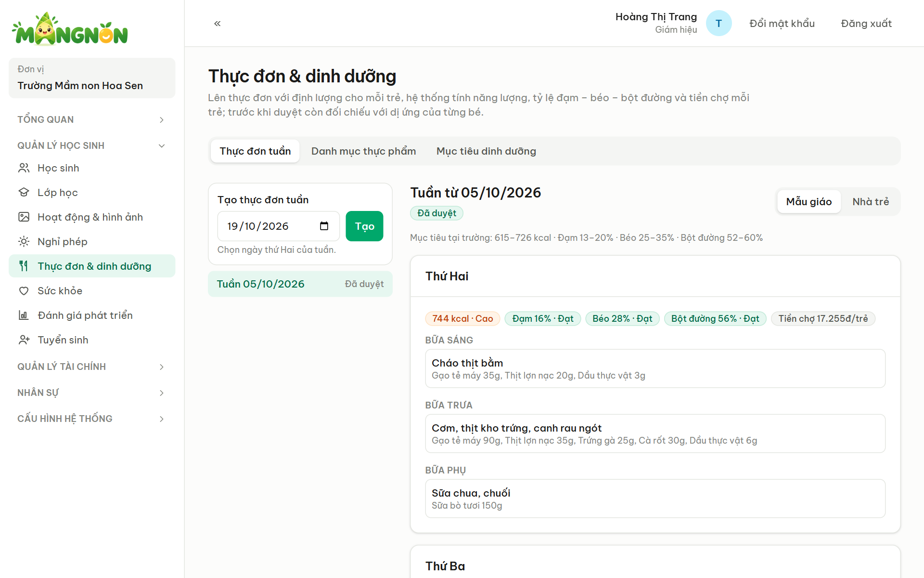Open the Học sinh students icon

point(24,168)
